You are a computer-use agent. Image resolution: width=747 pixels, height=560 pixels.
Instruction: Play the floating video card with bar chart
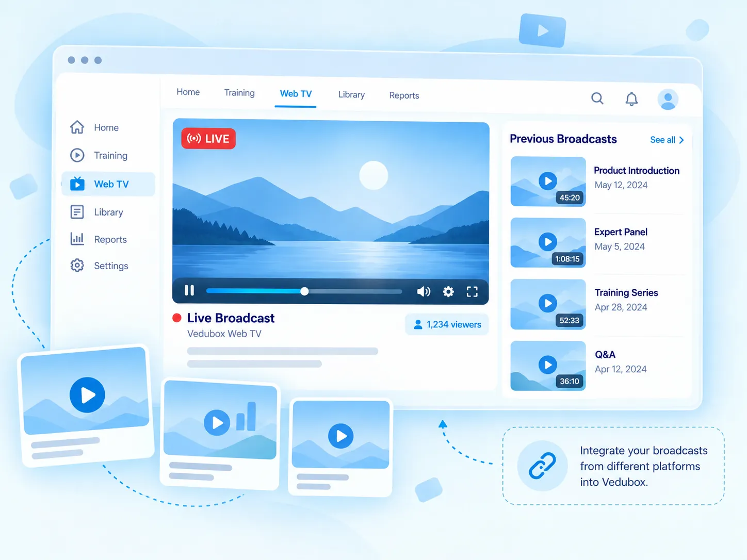point(217,422)
